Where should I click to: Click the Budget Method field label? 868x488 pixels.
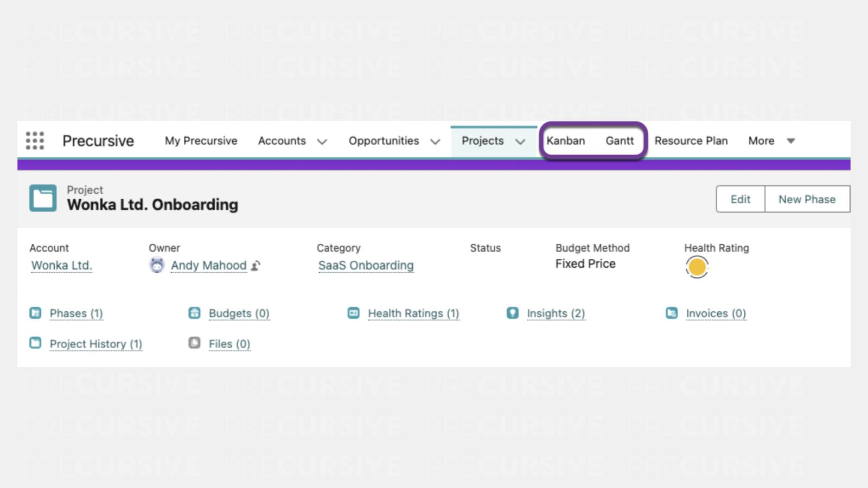point(592,248)
